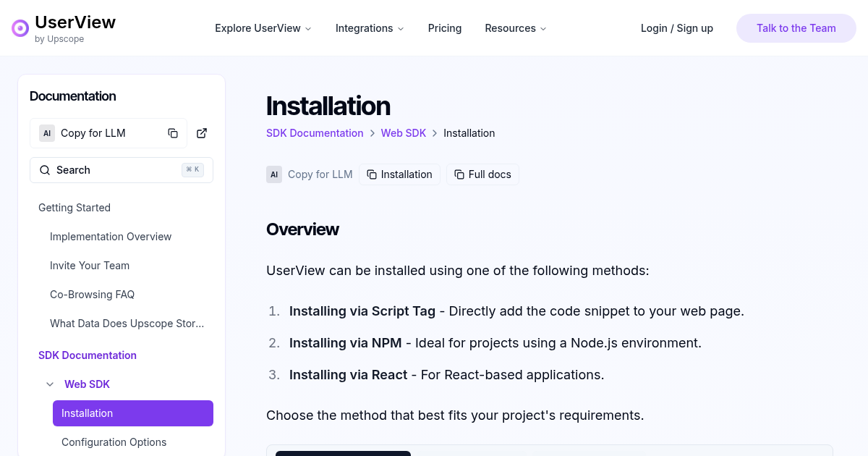
Task: Select Web SDK in the sidebar
Action: 87,384
